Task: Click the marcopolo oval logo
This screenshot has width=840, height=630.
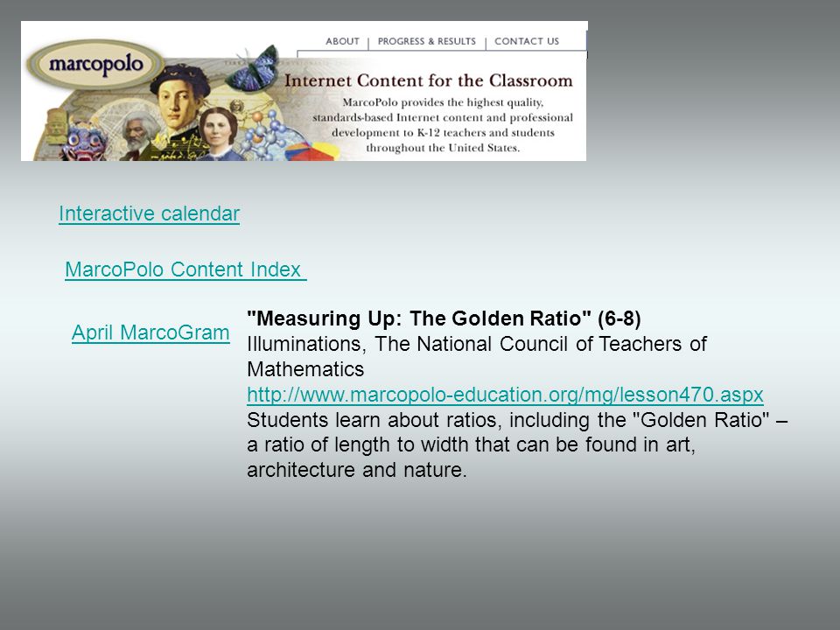Action: click(95, 65)
